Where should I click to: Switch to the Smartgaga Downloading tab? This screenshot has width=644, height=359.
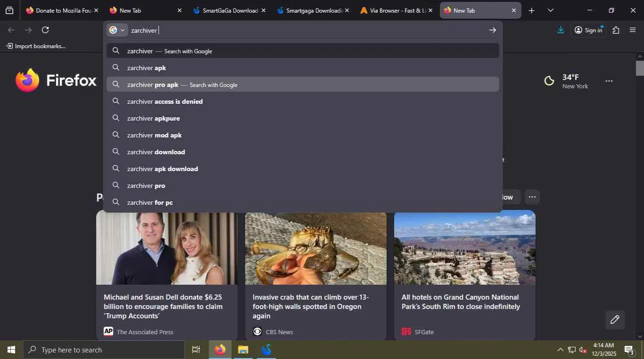coord(313,10)
